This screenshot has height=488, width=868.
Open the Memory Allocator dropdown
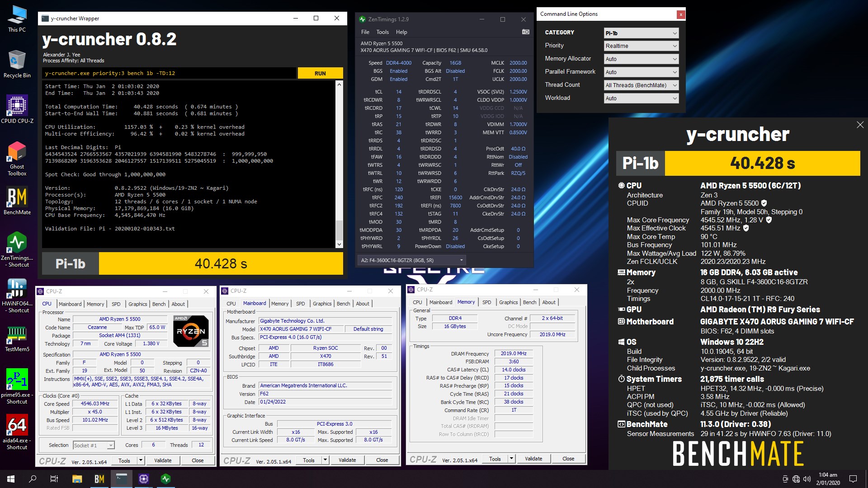tap(641, 59)
